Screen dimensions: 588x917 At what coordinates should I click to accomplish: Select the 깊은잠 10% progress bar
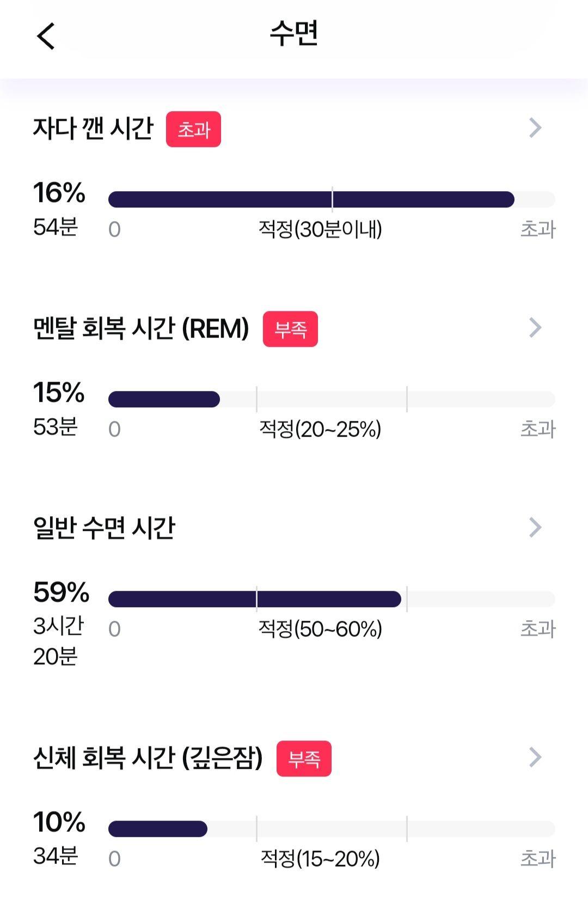pyautogui.click(x=332, y=829)
